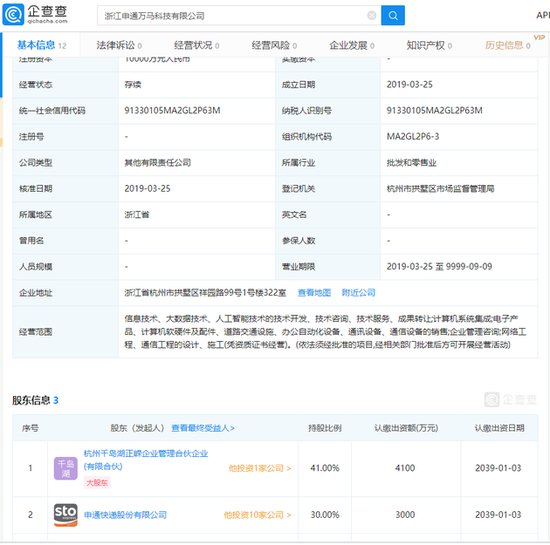Viewport: 550px width, 545px height.
Task: Click the blue search magnifier button
Action: point(393,15)
